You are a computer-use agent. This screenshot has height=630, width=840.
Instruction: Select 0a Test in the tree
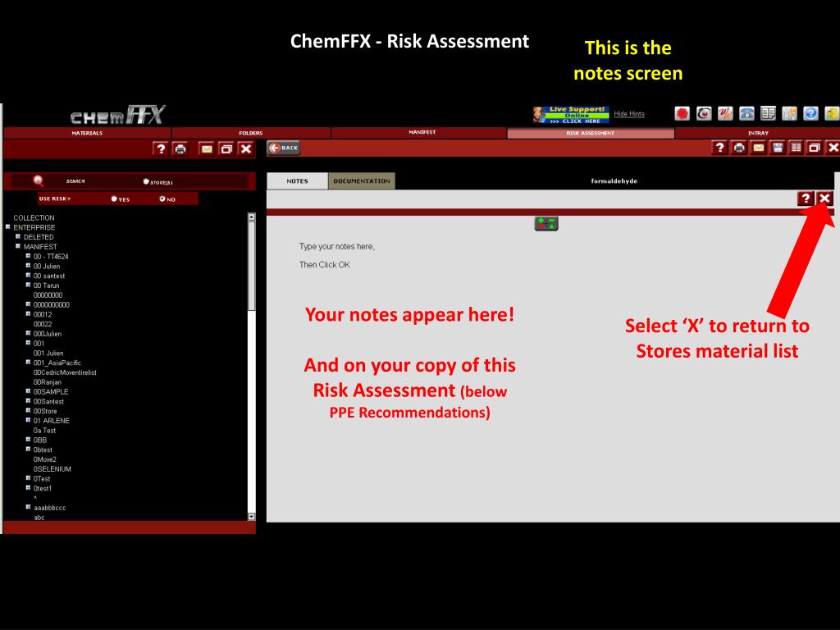click(x=44, y=430)
